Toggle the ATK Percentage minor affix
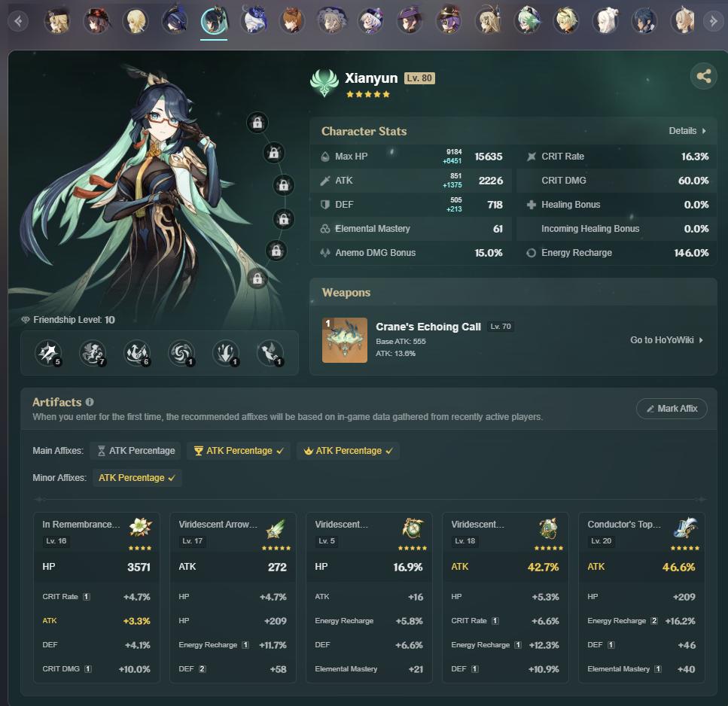Screen dimensions: 728x706 137,478
